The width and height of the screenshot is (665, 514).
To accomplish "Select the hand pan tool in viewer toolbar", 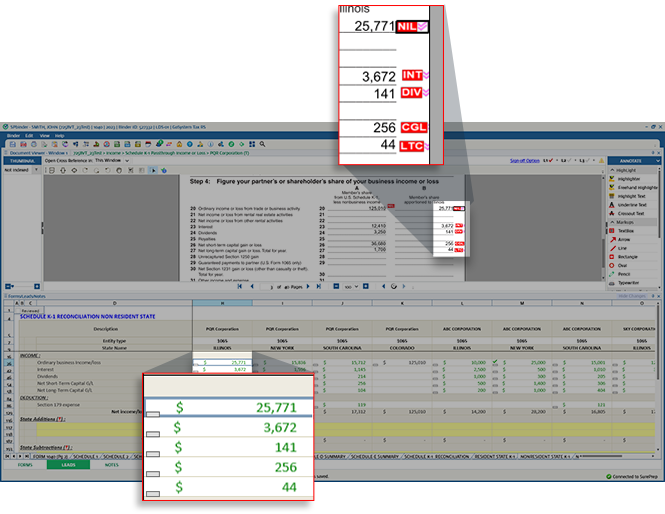I will point(119,170).
